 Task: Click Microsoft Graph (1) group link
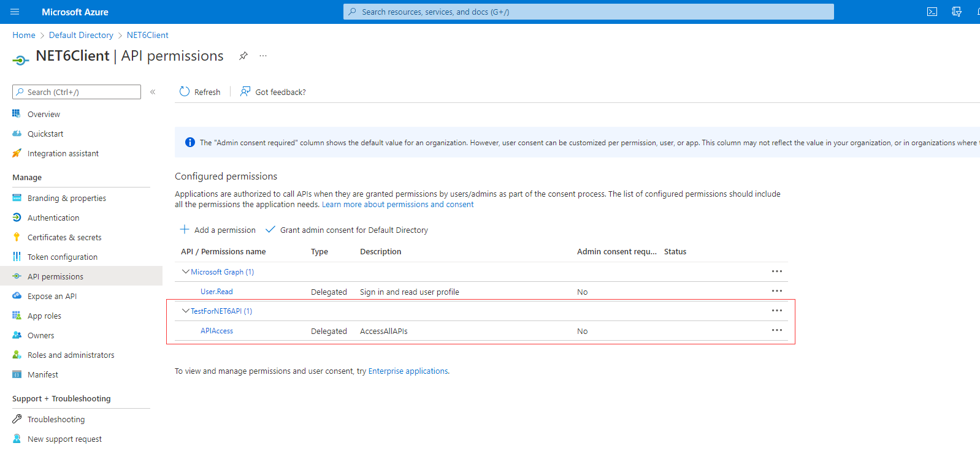(x=222, y=272)
